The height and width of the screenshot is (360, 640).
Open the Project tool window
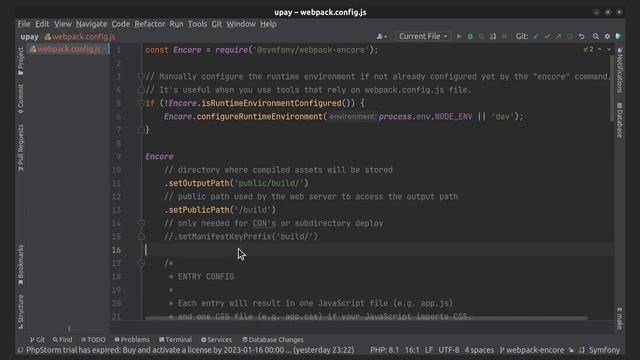(x=21, y=61)
